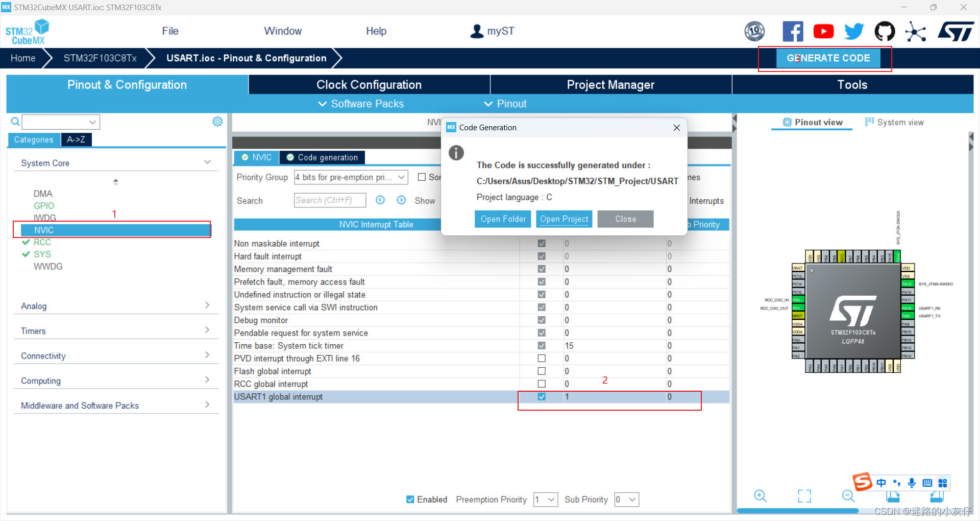The height and width of the screenshot is (521, 980).
Task: Switch to Project Manager tab
Action: pos(610,85)
